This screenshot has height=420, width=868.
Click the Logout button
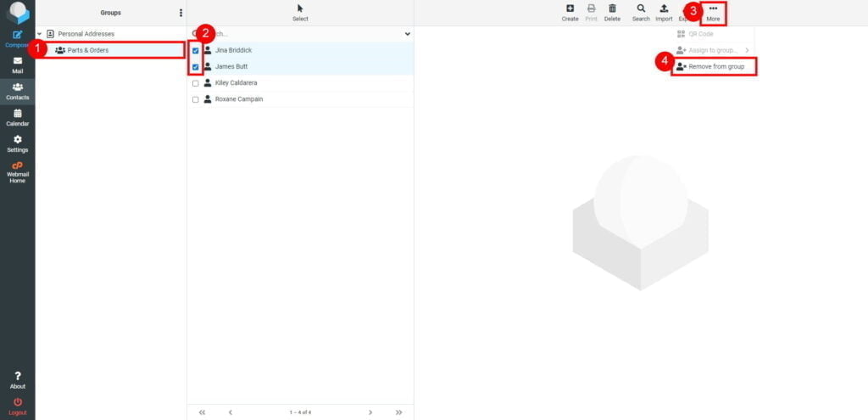17,406
